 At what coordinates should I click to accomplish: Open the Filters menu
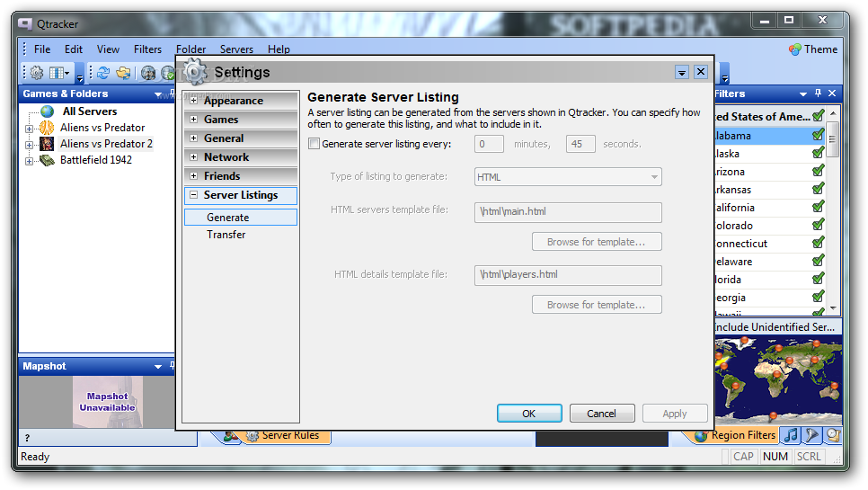147,49
